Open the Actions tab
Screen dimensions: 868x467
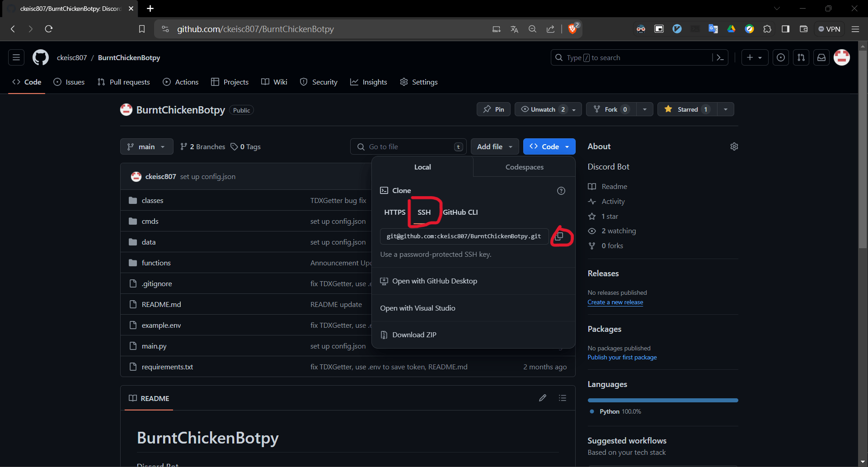click(x=181, y=82)
